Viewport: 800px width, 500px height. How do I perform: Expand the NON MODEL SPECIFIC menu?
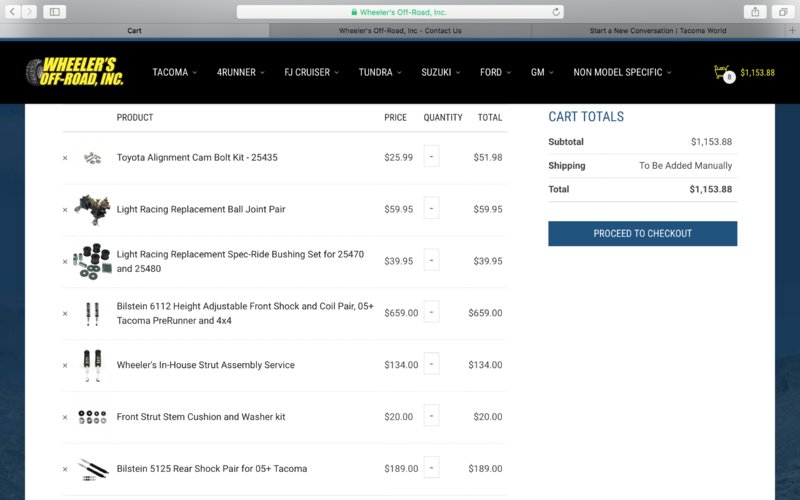coord(622,72)
